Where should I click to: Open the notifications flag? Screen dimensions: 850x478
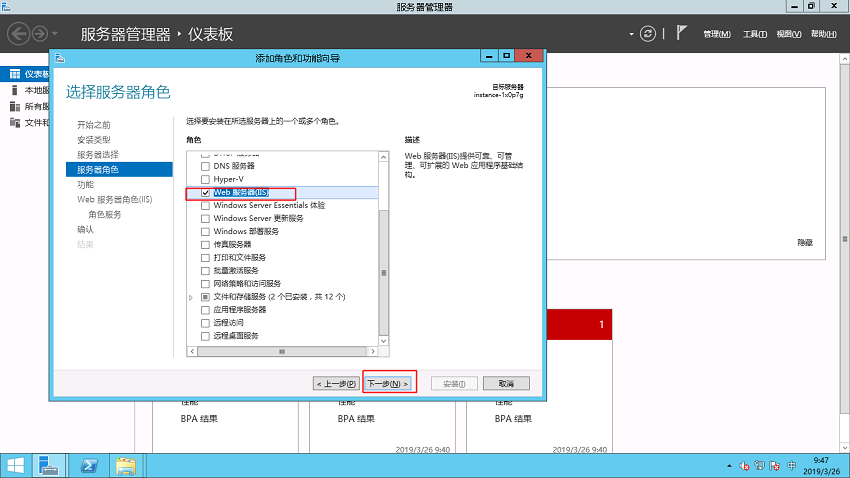[682, 33]
